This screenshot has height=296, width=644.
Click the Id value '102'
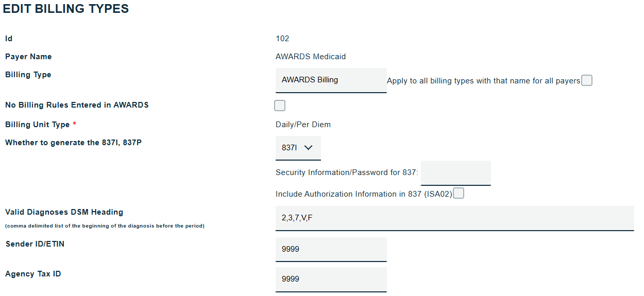282,39
